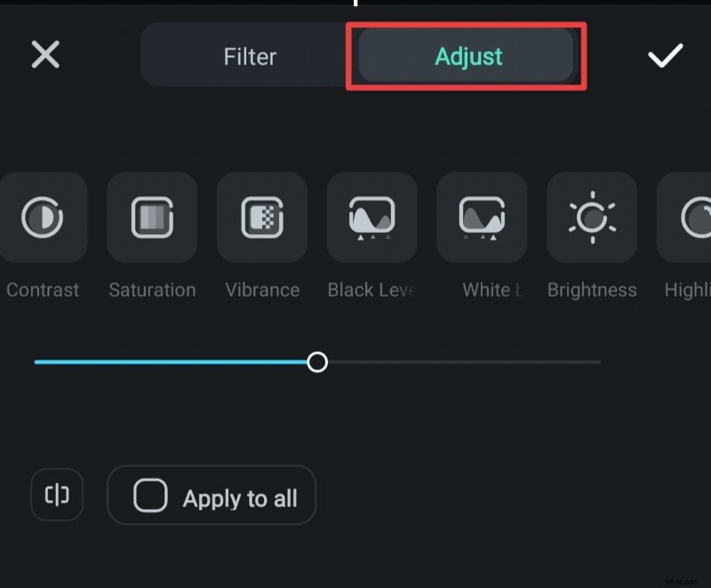Select the Black Level adjustment icon
Image resolution: width=711 pixels, height=588 pixels.
coord(371,219)
